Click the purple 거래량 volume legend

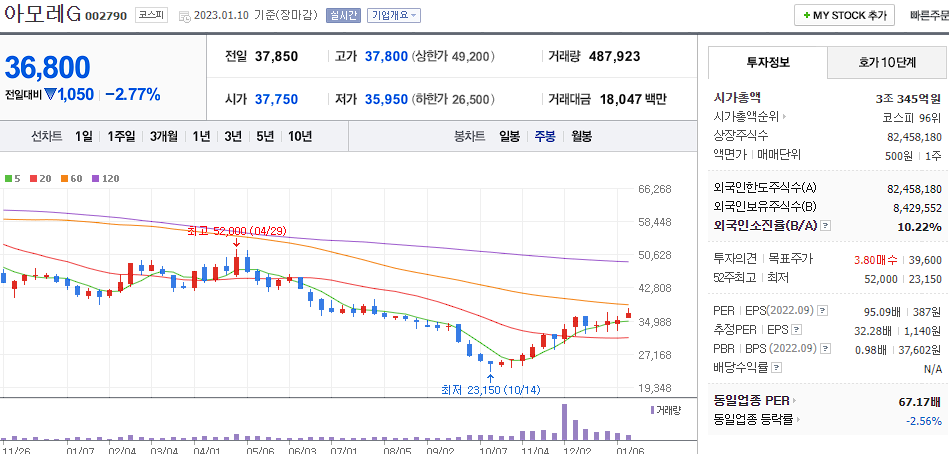(x=665, y=410)
